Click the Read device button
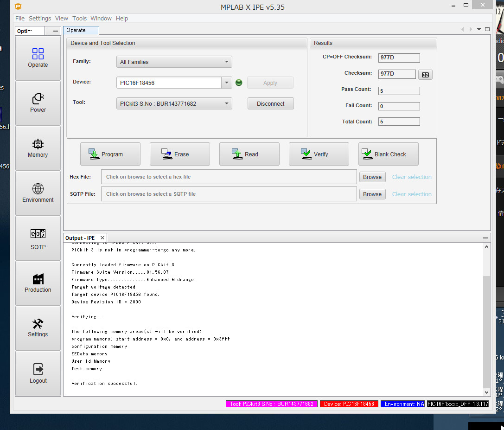The height and width of the screenshot is (430, 504). [249, 154]
